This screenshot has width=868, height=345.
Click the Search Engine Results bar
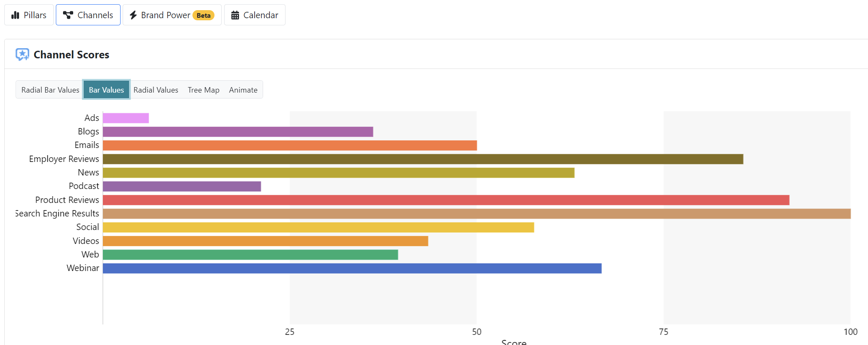[476, 214]
